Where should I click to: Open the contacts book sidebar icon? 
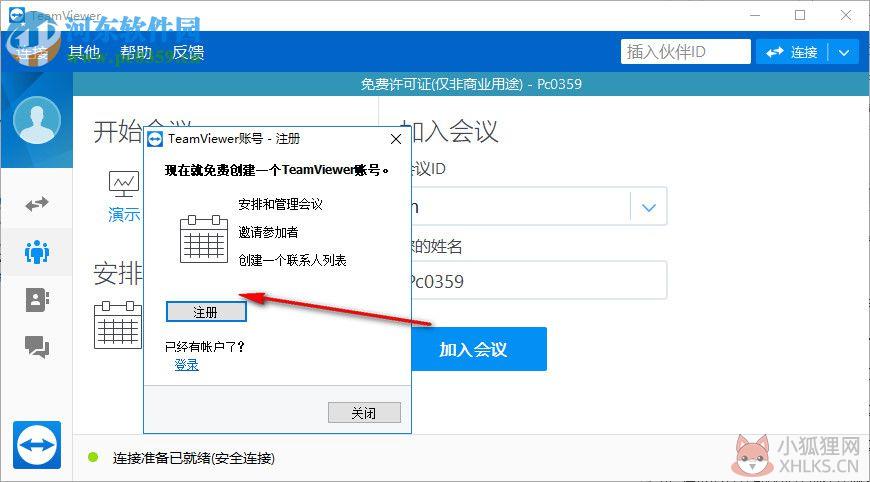point(37,300)
